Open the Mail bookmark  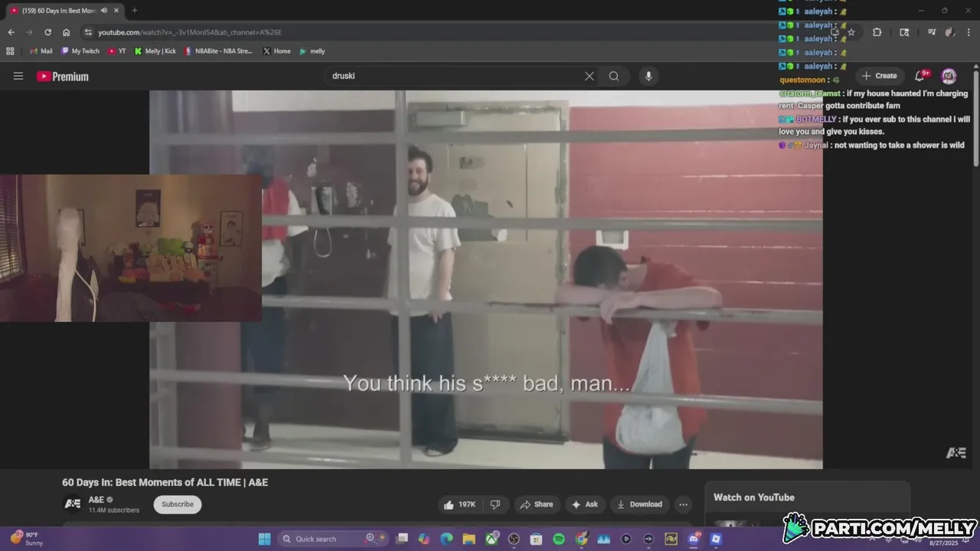[41, 51]
